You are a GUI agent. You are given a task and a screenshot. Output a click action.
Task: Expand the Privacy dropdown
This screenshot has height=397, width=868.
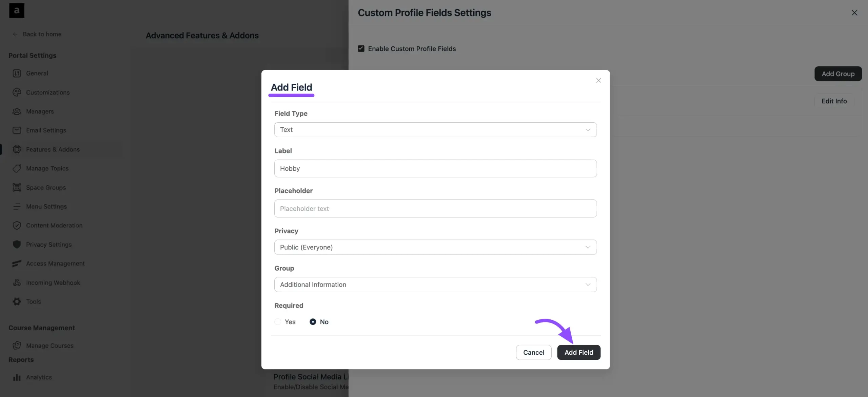pos(435,247)
